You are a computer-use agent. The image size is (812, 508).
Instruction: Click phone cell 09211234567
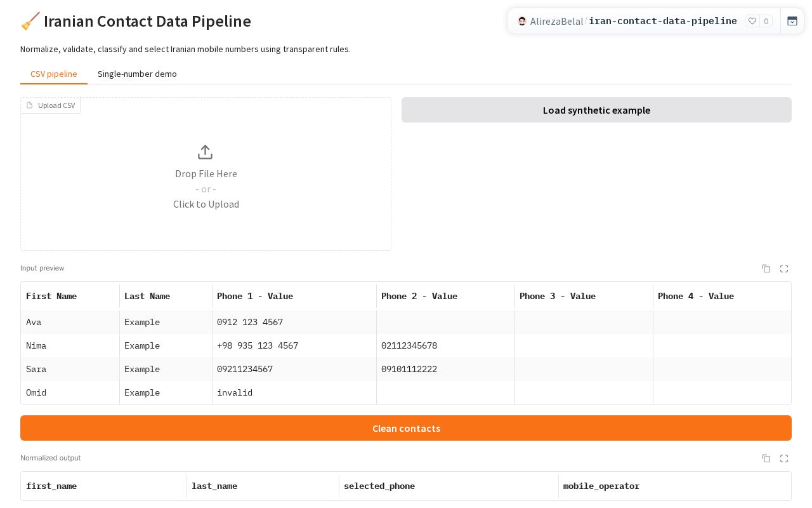294,369
